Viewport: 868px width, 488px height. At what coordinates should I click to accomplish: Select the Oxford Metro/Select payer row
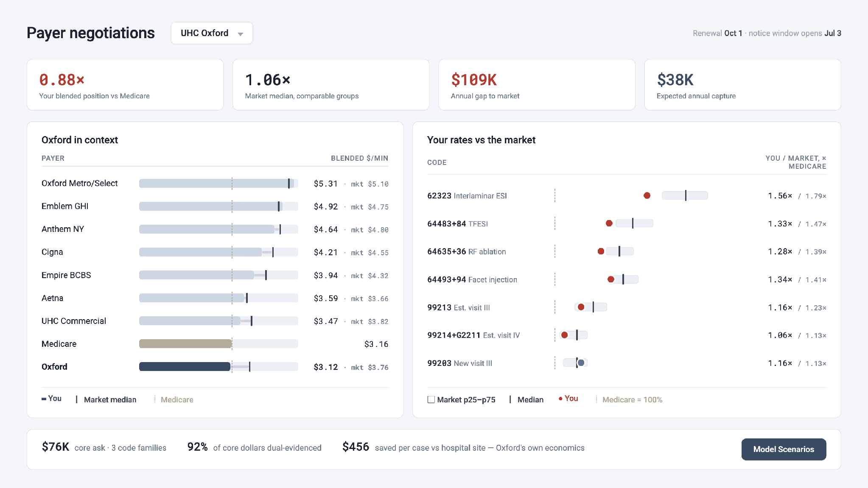point(215,184)
